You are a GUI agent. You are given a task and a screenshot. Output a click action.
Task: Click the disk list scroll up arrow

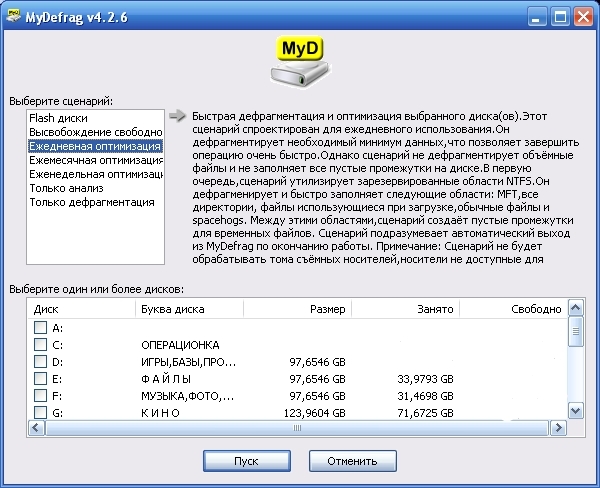coord(576,307)
